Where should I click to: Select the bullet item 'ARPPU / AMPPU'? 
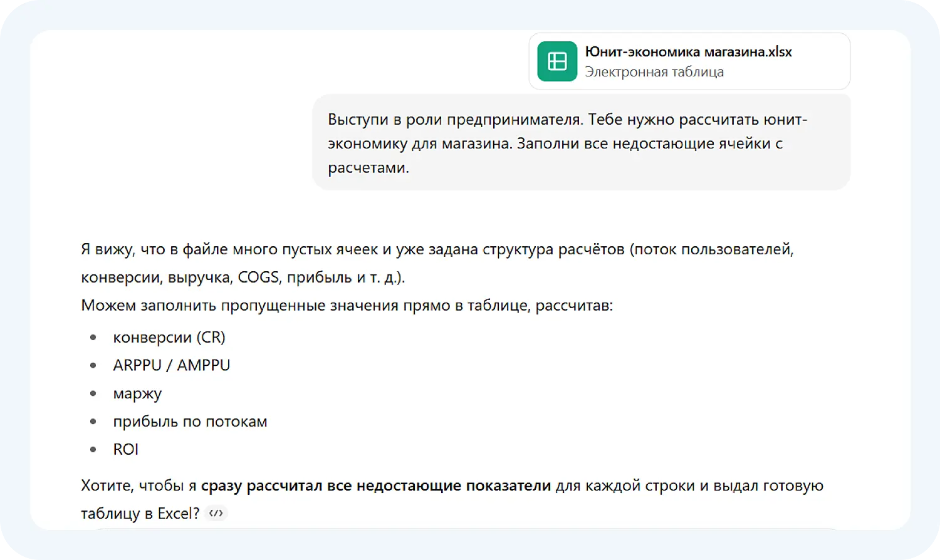click(x=171, y=365)
